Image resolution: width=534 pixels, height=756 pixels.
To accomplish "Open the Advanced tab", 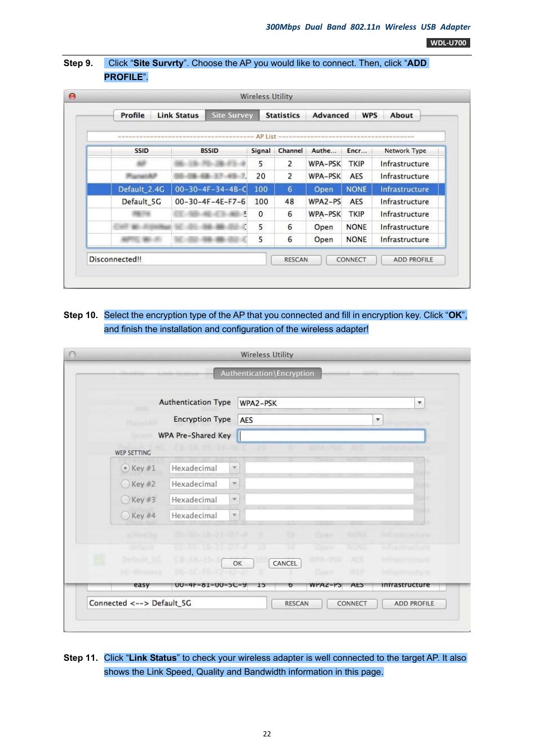I will point(331,115).
